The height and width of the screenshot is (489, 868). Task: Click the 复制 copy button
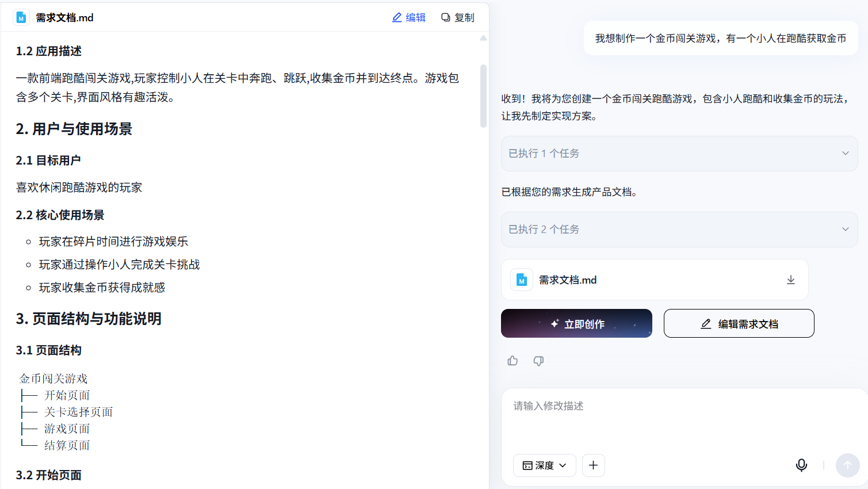[x=458, y=18]
